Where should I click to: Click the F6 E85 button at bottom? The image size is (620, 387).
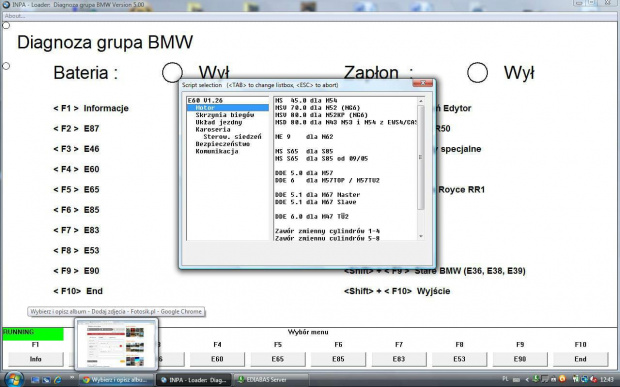tap(338, 359)
